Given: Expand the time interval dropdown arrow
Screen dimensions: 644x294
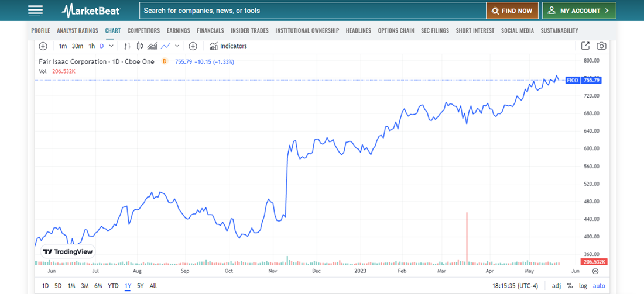Looking at the screenshot, I should coord(111,46).
